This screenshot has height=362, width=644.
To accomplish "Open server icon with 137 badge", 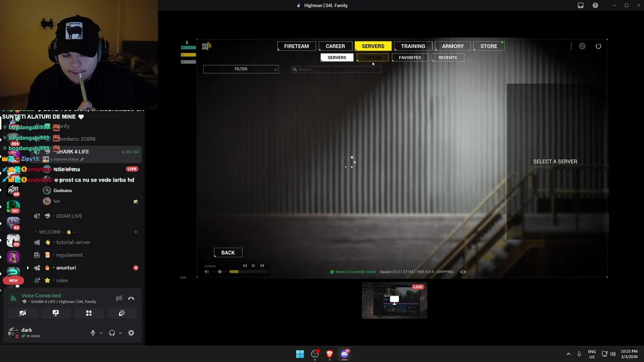I will pyautogui.click(x=13, y=206).
